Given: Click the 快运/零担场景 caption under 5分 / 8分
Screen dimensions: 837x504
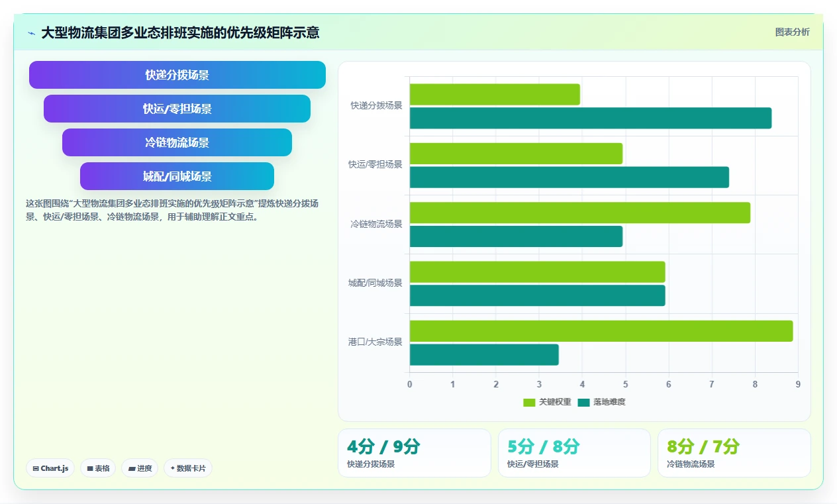Looking at the screenshot, I should tap(533, 464).
